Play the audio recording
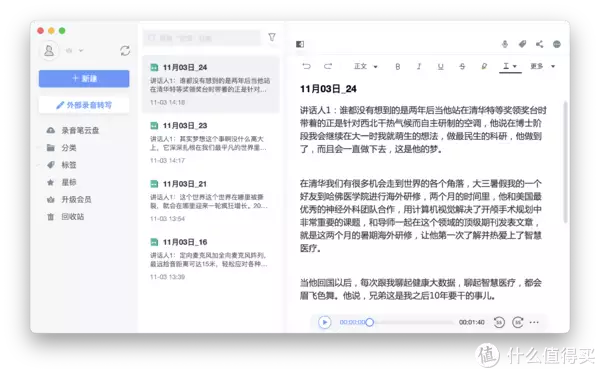 point(324,322)
